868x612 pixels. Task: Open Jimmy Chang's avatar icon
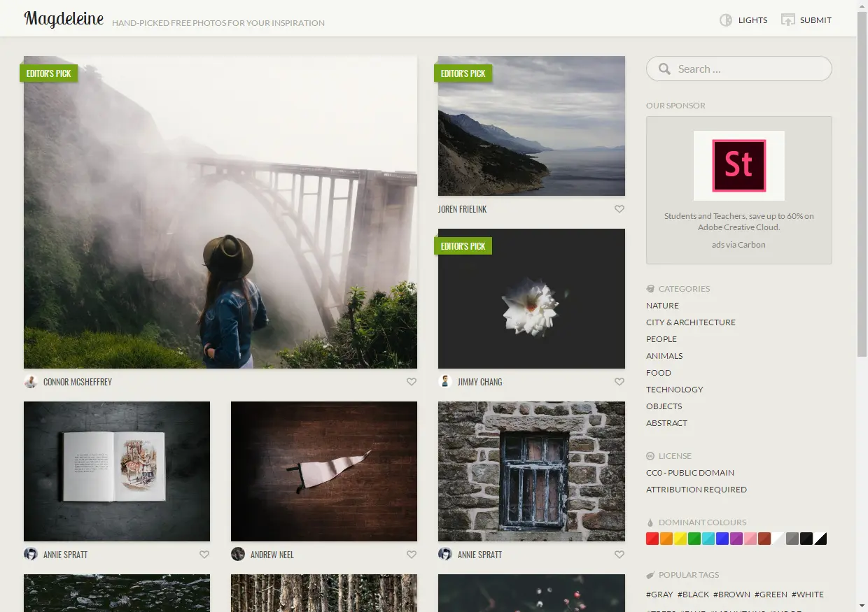point(445,381)
